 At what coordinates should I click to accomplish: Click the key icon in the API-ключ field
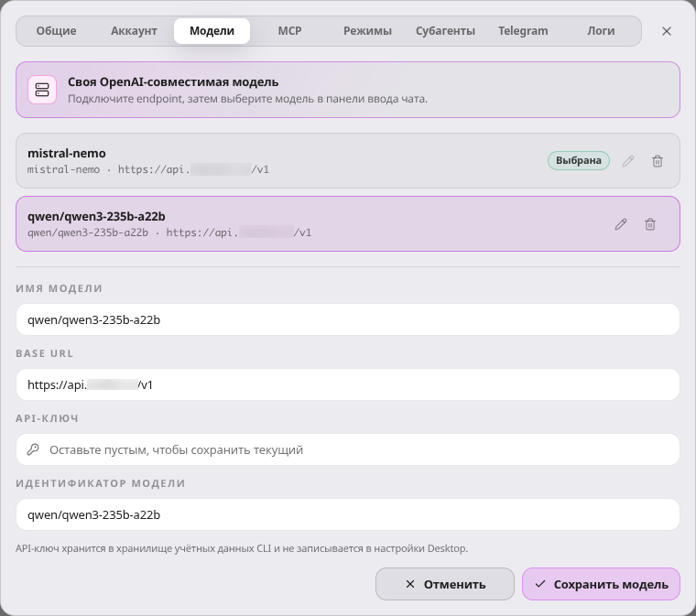(33, 449)
